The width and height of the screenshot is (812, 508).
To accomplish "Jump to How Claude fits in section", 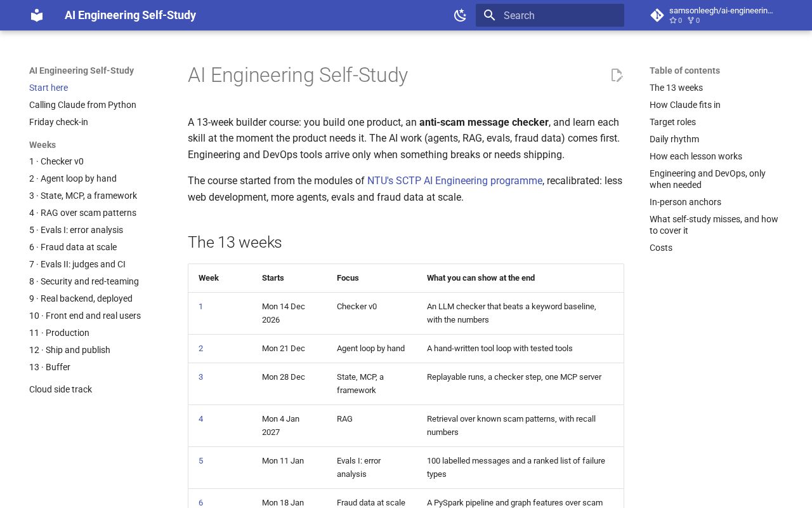I will coord(685,105).
